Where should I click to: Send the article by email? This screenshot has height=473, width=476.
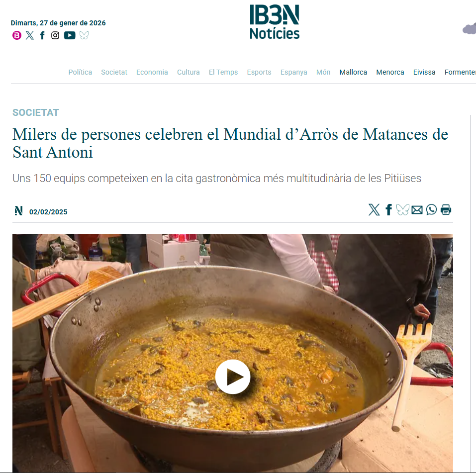click(x=417, y=210)
